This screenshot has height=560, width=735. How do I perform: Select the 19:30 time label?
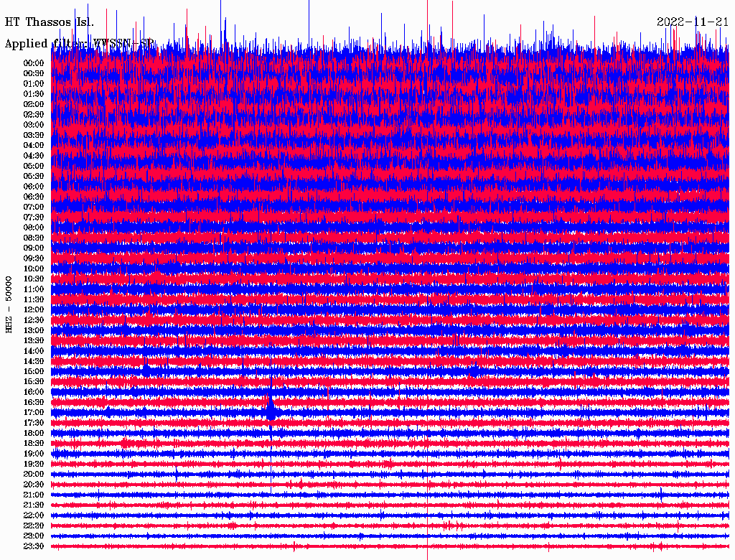[x=34, y=465]
